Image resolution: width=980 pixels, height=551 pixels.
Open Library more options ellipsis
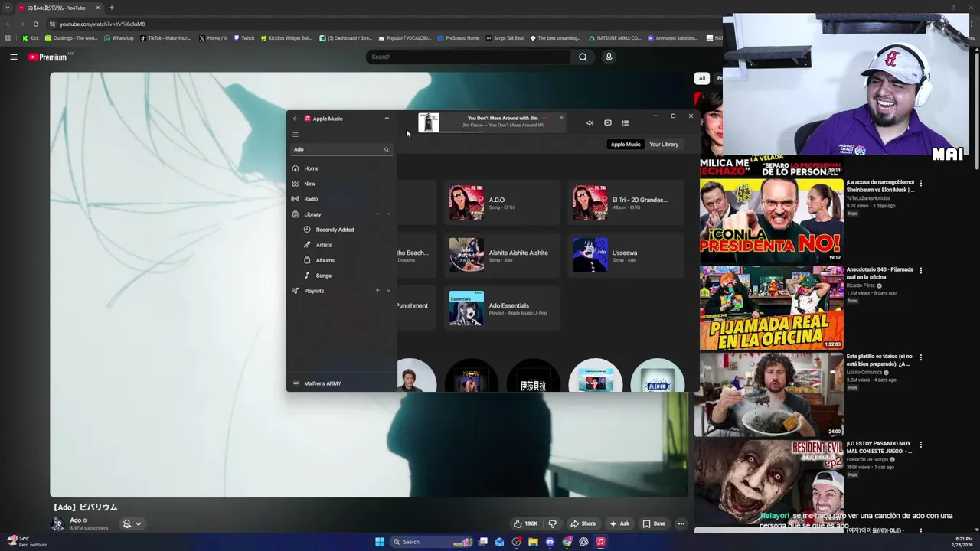[377, 214]
